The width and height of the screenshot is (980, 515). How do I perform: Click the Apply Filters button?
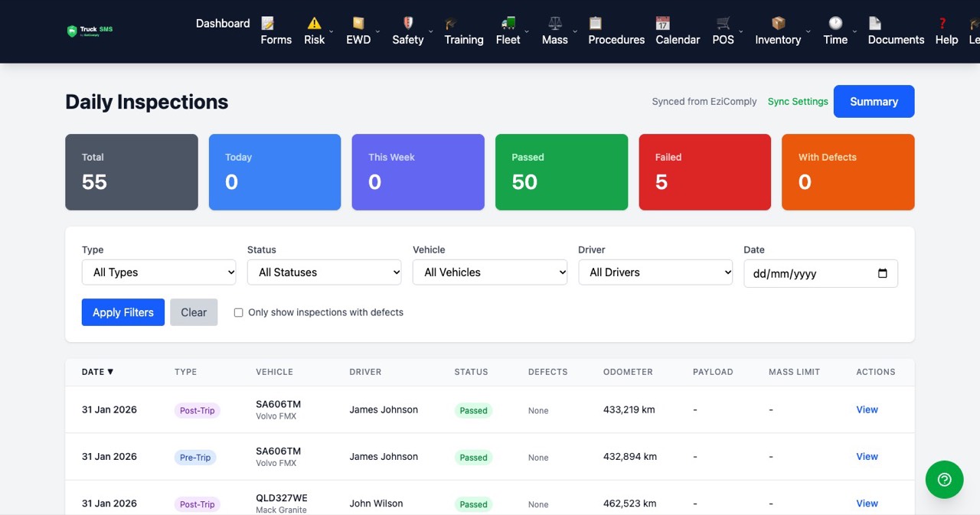(123, 312)
